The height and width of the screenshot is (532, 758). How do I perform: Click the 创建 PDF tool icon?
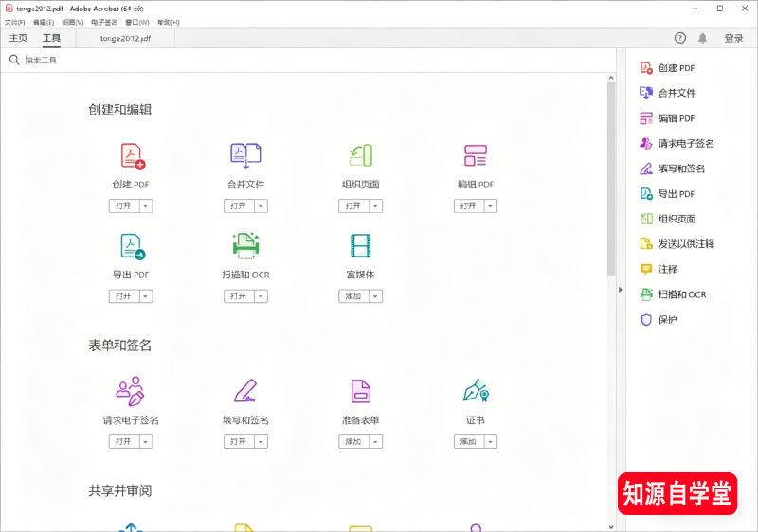tap(131, 156)
